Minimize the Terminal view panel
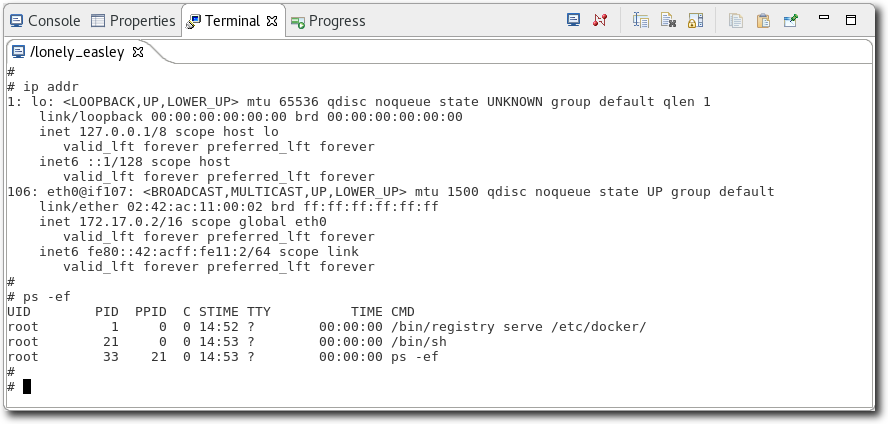The width and height of the screenshot is (888, 424). coord(824,20)
